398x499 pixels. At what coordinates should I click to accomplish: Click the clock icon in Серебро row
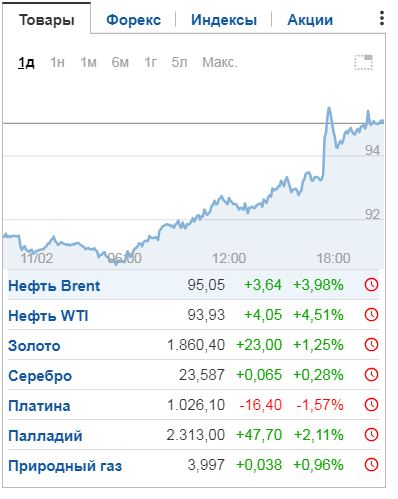point(371,374)
